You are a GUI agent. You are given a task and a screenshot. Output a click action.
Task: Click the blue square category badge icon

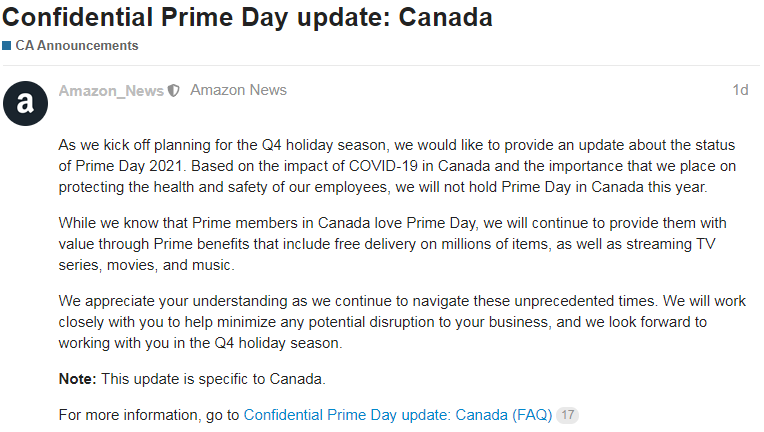[x=7, y=46]
